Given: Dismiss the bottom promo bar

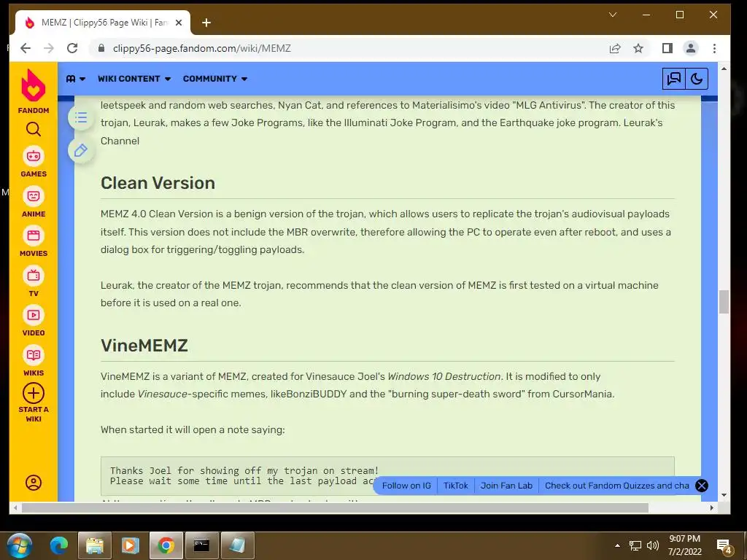Looking at the screenshot, I should pos(702,486).
